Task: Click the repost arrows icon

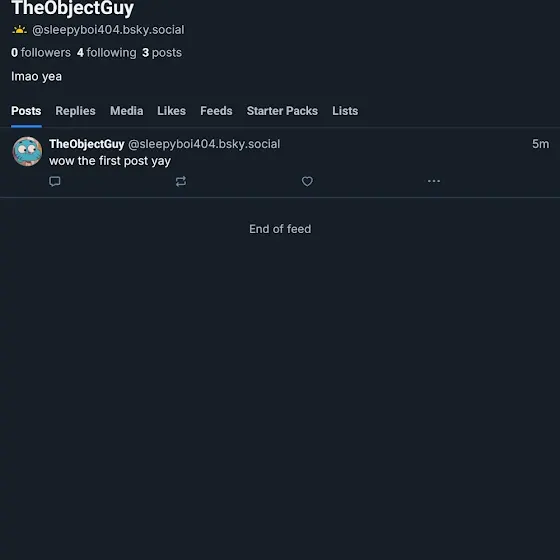Action: (x=181, y=181)
